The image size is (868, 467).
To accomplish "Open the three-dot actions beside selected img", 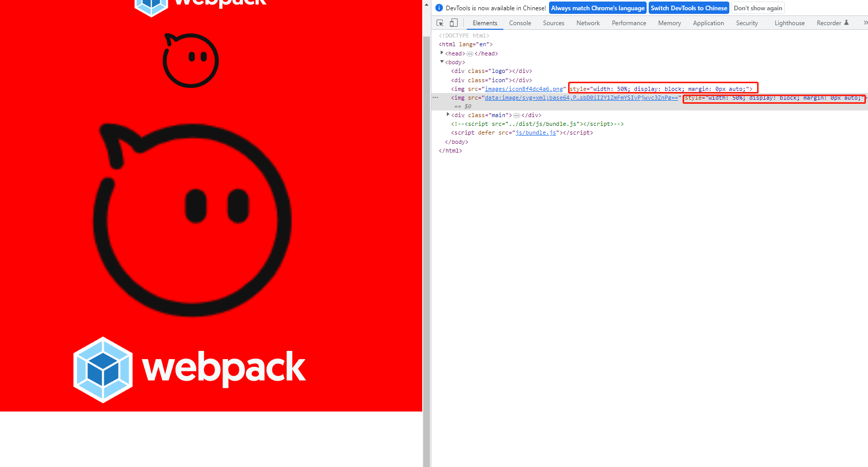I will [436, 97].
